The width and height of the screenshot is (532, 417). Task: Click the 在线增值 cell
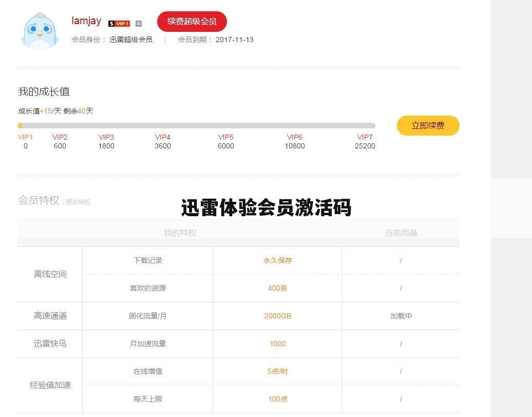(147, 371)
